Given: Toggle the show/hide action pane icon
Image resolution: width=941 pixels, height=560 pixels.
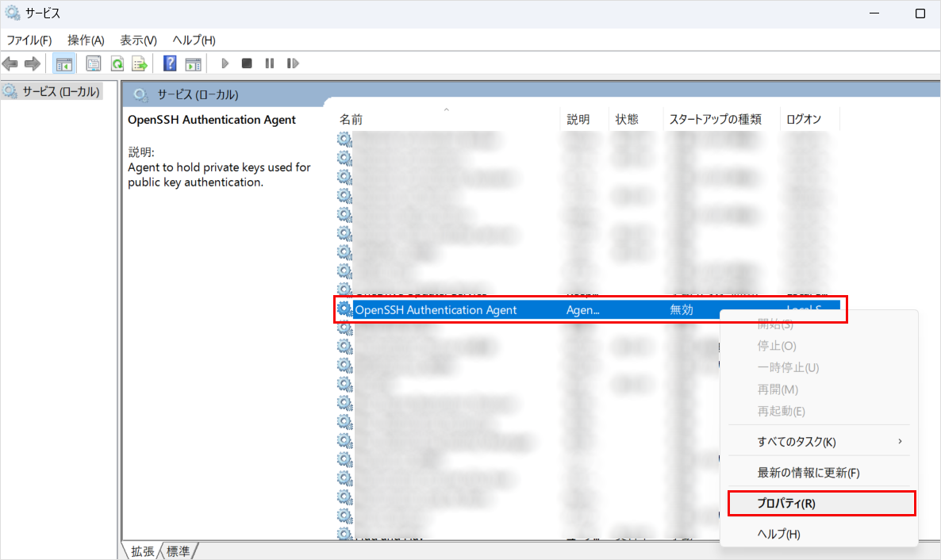Looking at the screenshot, I should [x=193, y=63].
